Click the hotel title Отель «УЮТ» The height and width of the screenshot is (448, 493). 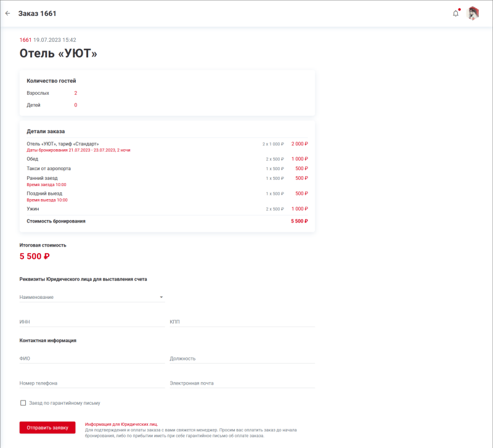[59, 54]
